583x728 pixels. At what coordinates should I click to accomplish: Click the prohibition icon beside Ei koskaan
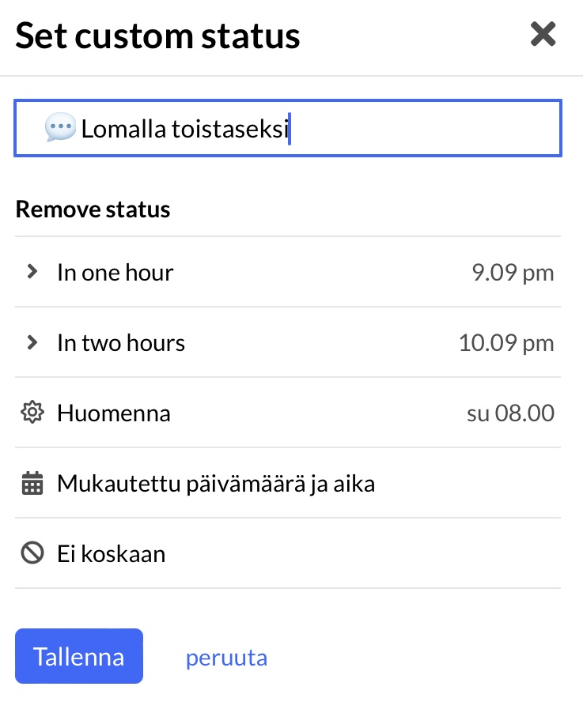pos(32,553)
